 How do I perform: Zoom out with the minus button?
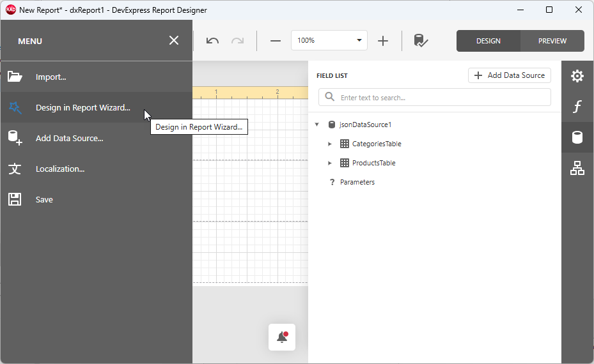(x=276, y=40)
